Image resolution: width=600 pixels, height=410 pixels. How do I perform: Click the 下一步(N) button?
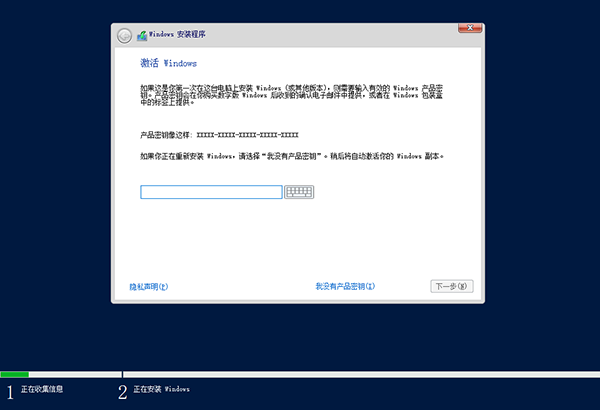tap(452, 286)
